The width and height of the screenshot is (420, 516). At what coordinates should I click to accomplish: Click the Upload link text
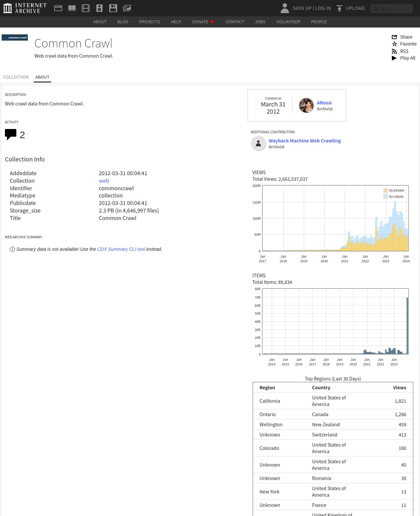(355, 8)
